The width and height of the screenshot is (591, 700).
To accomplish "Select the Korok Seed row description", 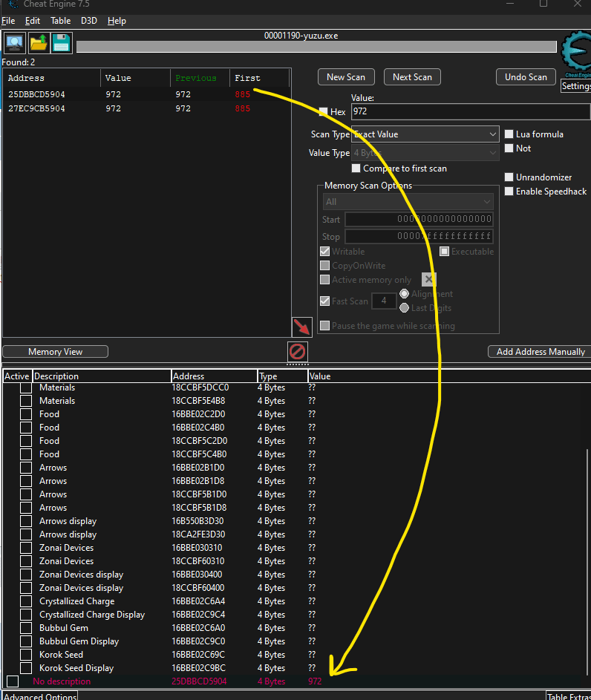I will pos(61,655).
